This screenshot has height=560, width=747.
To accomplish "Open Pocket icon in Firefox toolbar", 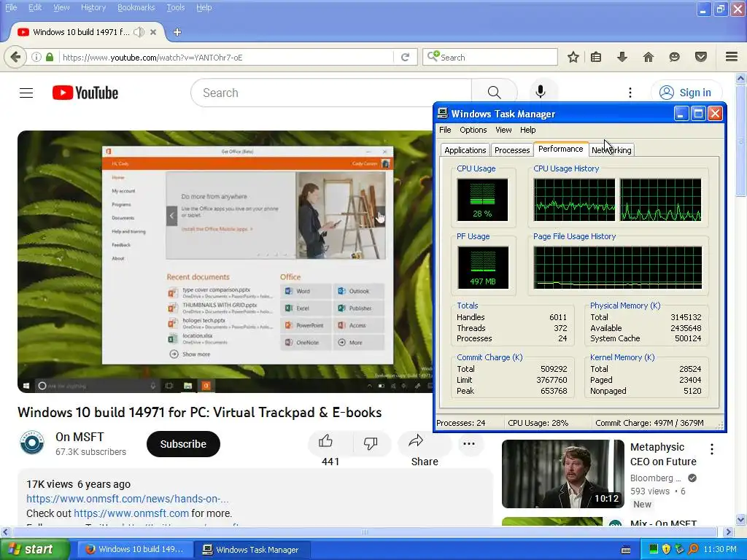I will click(701, 57).
